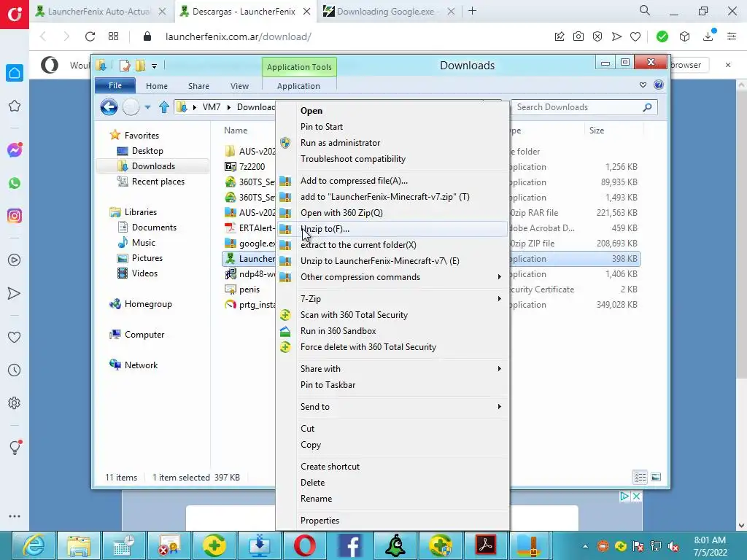Open Opera sidebar history clock icon

click(x=15, y=370)
